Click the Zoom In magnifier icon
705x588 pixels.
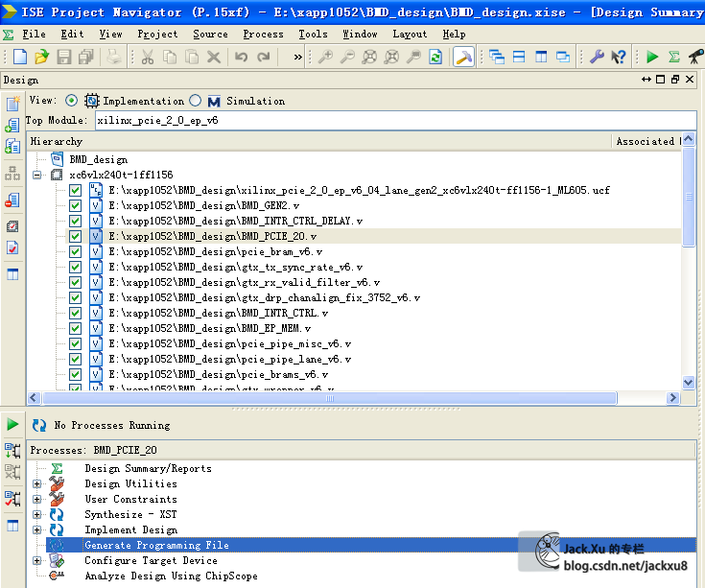pos(325,57)
